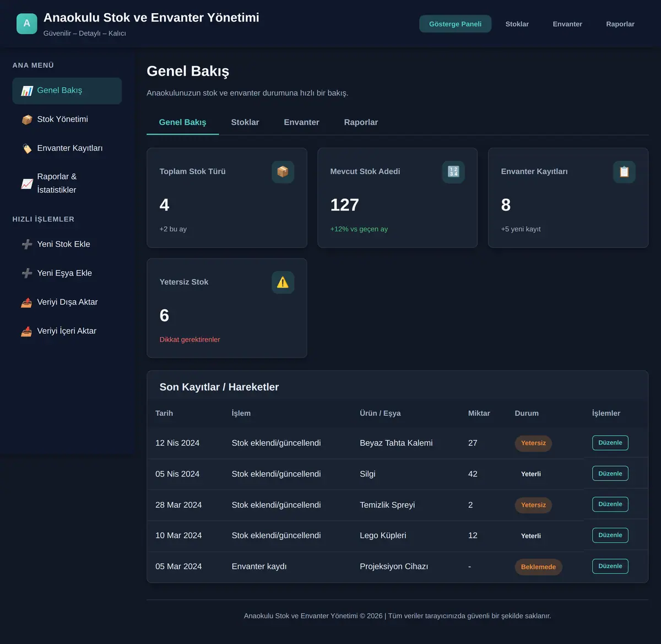This screenshot has width=661, height=644.
Task: Click the plus icon beside Yeni Stok Ekle
Action: pos(27,245)
